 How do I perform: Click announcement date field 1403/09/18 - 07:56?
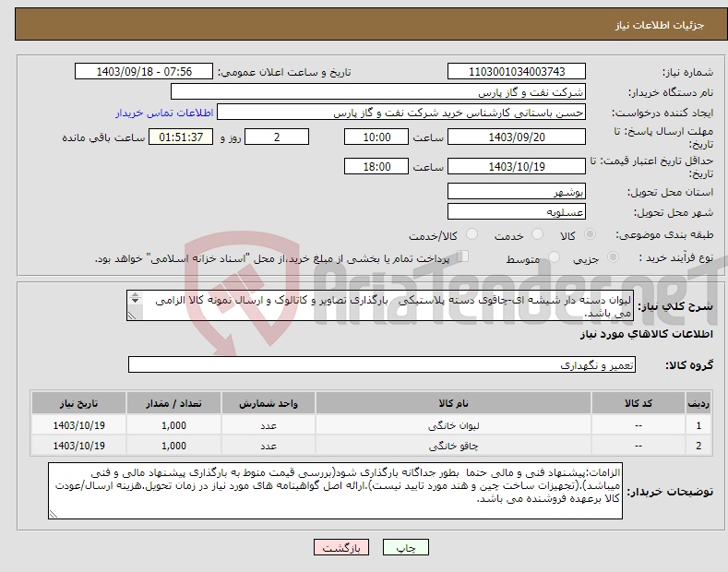[144, 72]
